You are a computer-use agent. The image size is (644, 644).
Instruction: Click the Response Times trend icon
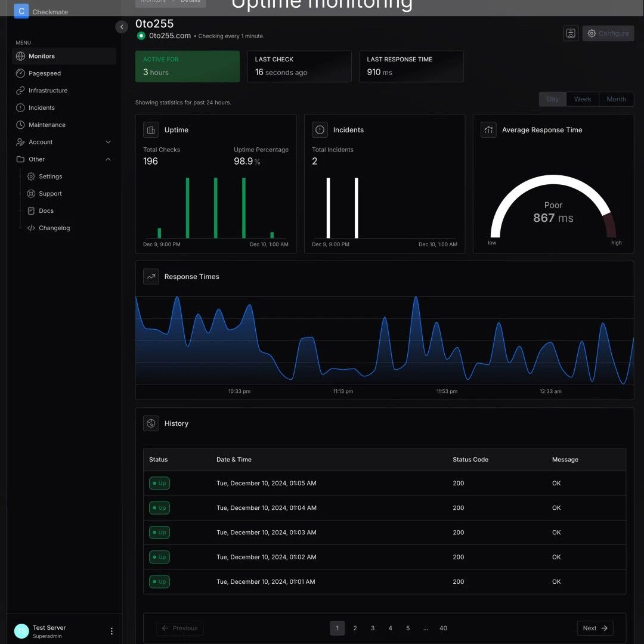point(151,277)
